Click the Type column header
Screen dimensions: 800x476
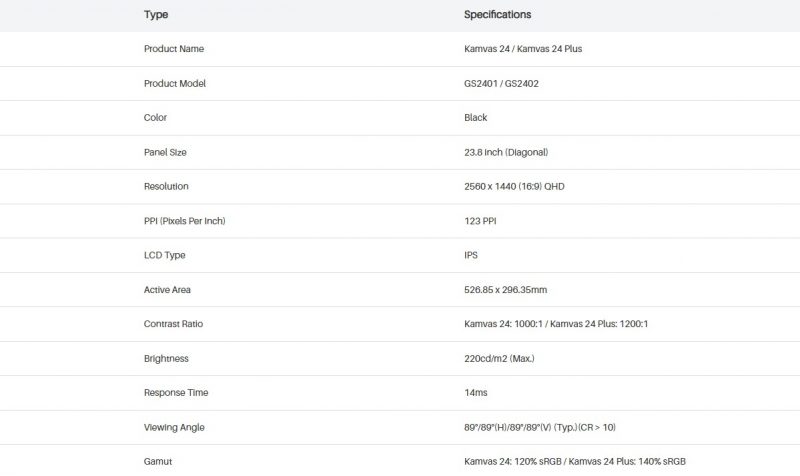coord(156,15)
